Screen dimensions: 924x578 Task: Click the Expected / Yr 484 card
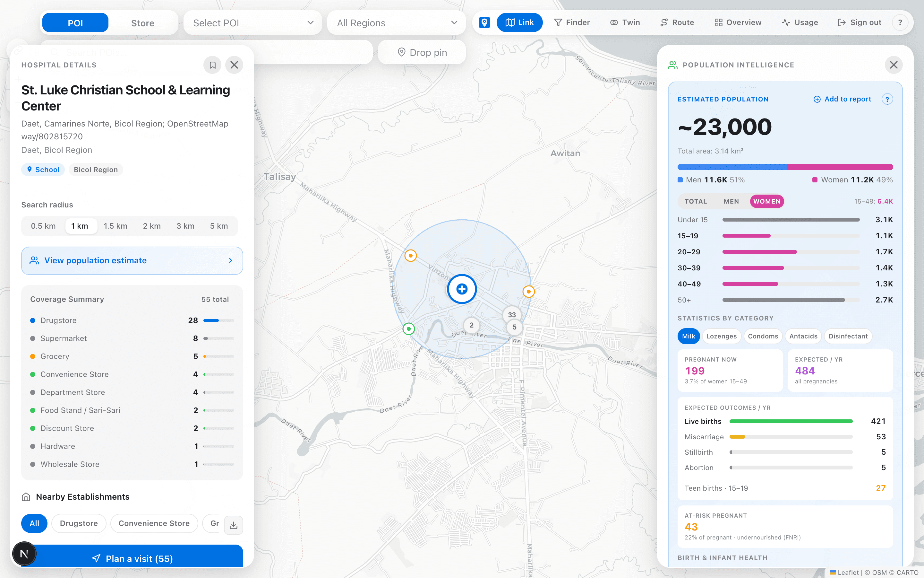click(840, 371)
